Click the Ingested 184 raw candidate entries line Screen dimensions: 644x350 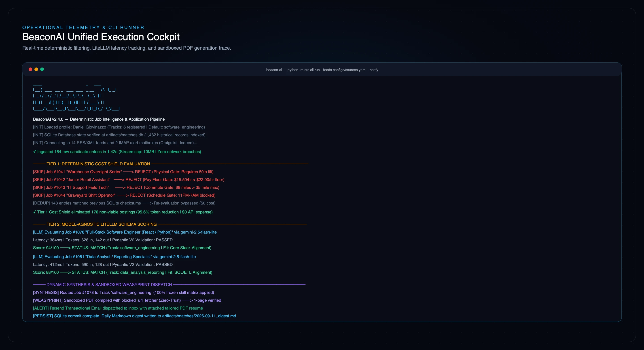coord(117,152)
